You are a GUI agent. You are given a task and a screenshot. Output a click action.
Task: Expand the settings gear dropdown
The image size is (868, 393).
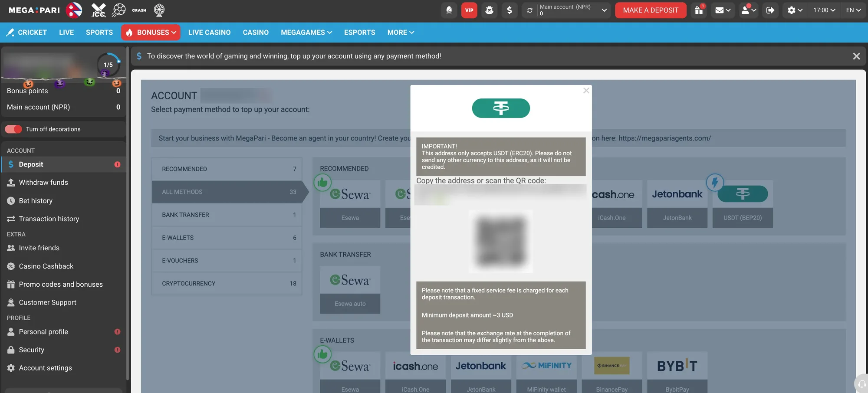(795, 10)
